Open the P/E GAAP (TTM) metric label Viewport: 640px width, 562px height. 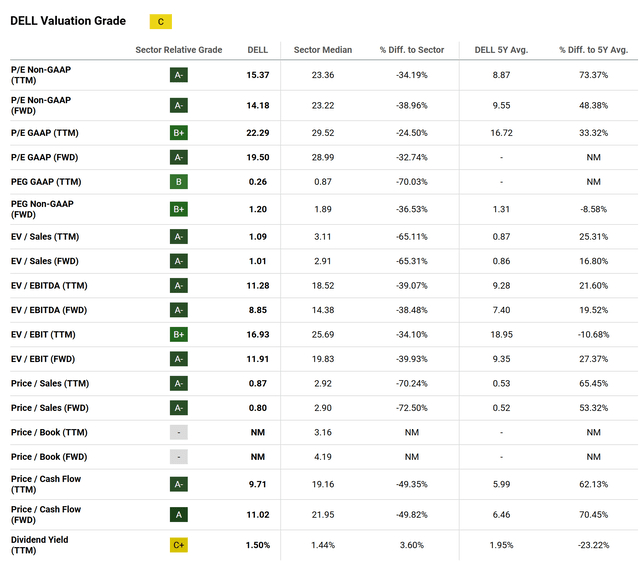click(x=44, y=133)
